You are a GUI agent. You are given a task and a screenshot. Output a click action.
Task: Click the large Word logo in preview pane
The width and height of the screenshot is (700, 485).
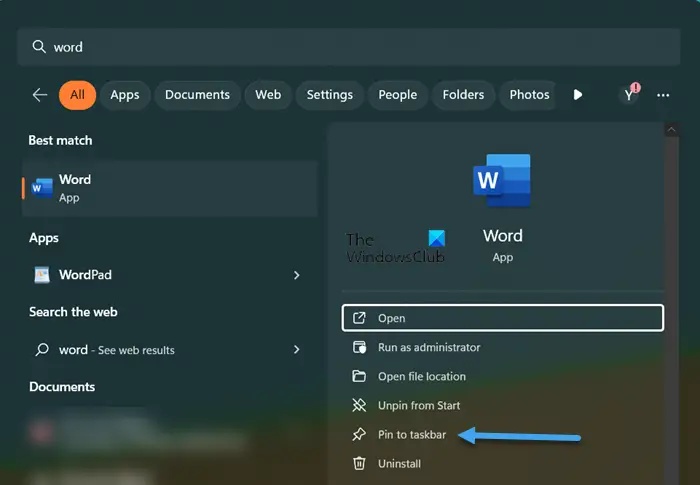click(502, 180)
